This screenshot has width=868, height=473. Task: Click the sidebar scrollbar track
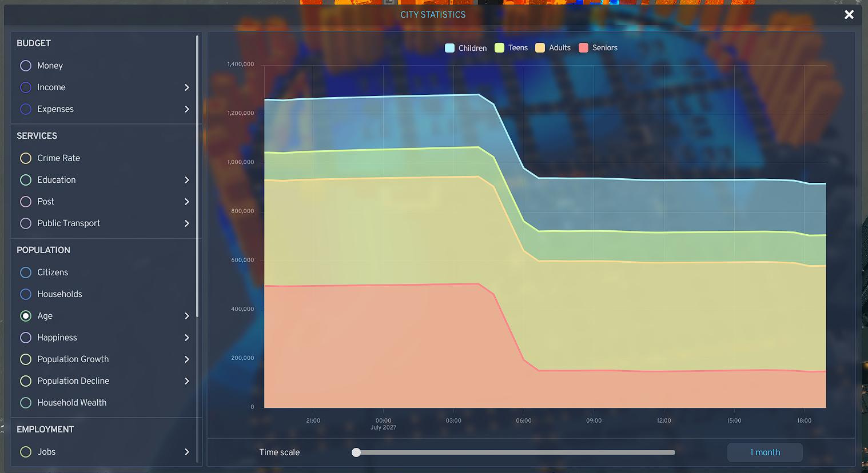[197, 229]
